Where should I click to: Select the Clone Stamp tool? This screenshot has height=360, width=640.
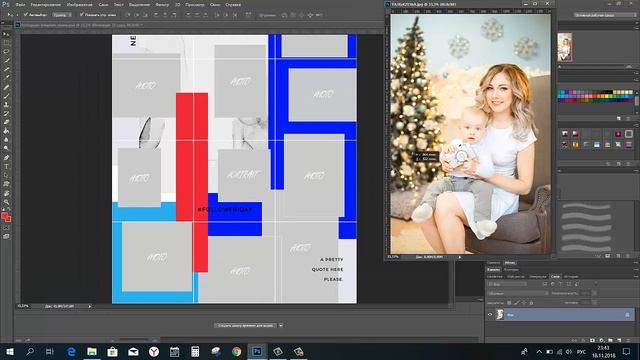[6, 104]
